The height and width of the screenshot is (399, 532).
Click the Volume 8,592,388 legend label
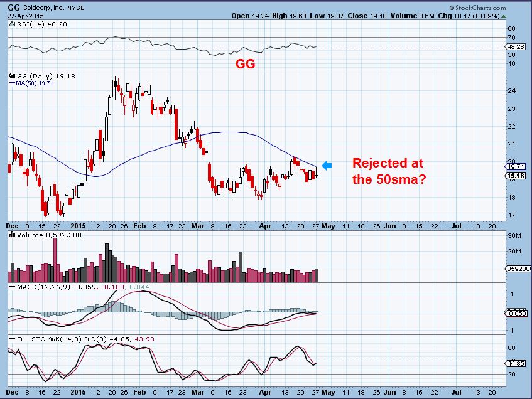(x=49, y=235)
